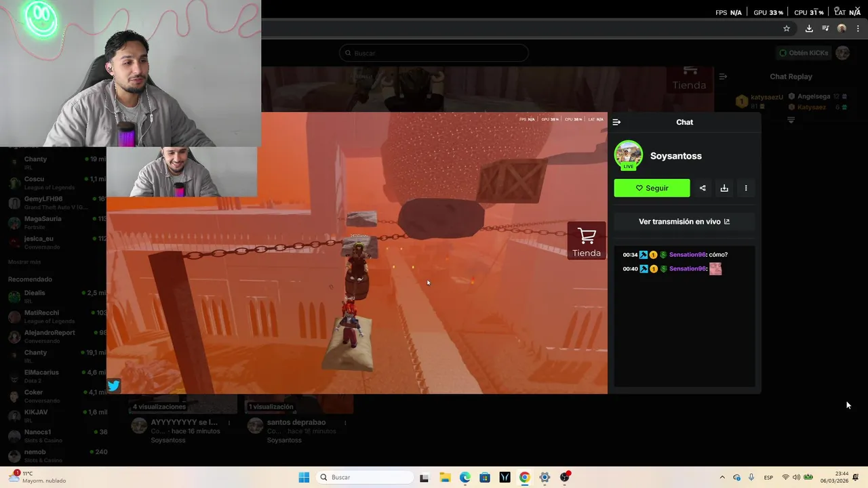Open OBS Studio from taskbar
The image size is (868, 488).
coord(565,477)
